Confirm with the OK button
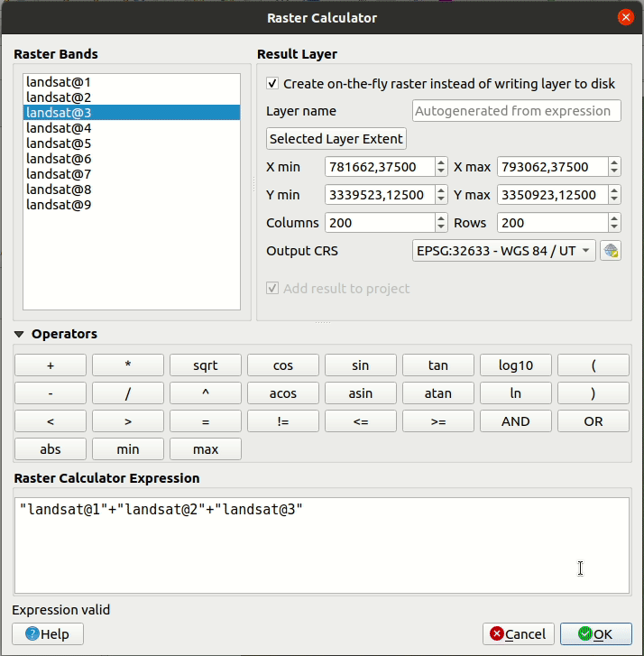Viewport: 644px width, 656px height. point(595,634)
